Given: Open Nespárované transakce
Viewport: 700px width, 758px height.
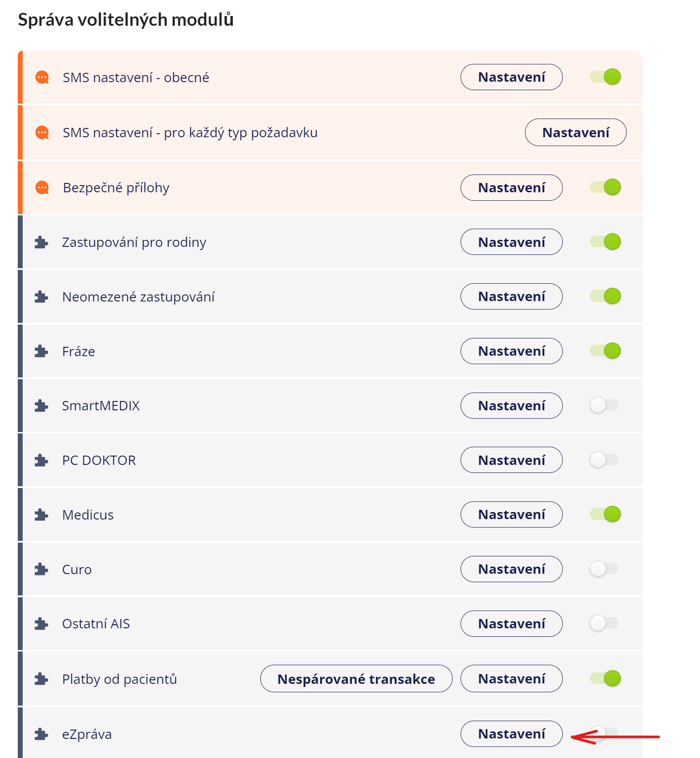Looking at the screenshot, I should tap(356, 679).
